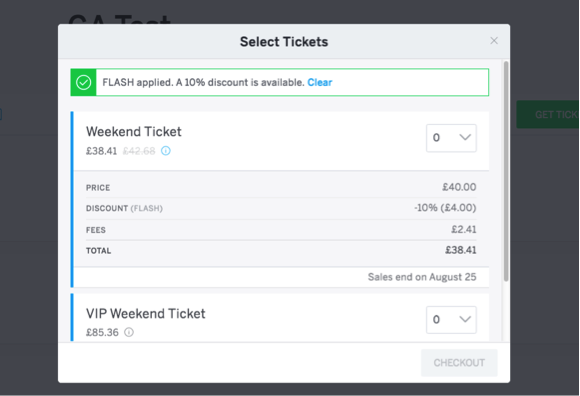Select the Weekend Ticket title
This screenshot has width=580, height=396.
[x=134, y=132]
